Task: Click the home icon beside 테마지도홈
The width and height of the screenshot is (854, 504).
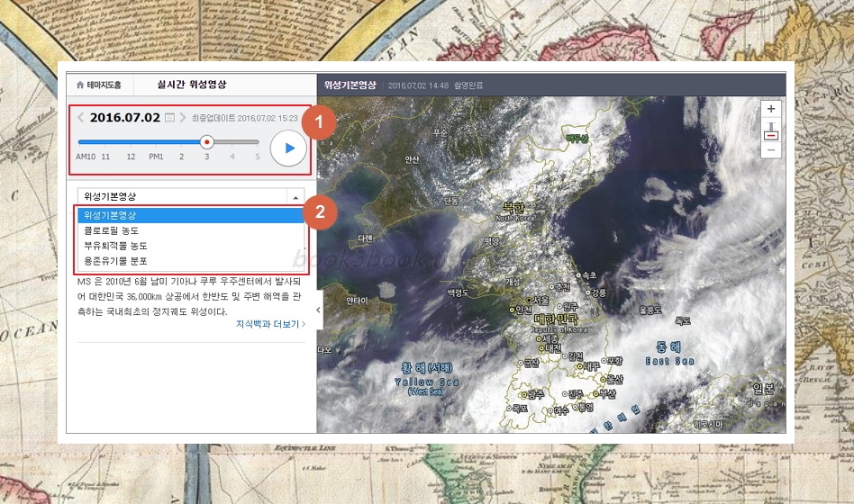Action: tap(80, 85)
